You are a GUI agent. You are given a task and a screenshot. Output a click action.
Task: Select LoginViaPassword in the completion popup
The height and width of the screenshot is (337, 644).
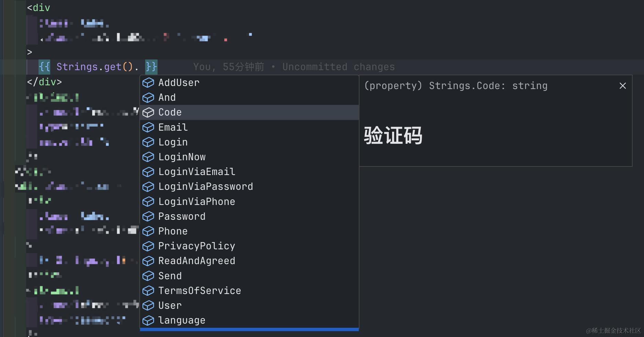[x=205, y=187]
